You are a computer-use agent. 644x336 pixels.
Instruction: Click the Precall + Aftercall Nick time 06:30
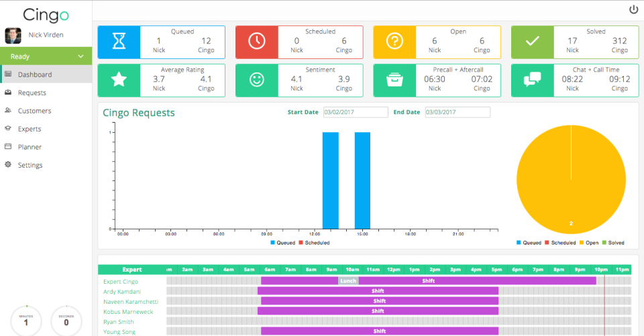[435, 79]
